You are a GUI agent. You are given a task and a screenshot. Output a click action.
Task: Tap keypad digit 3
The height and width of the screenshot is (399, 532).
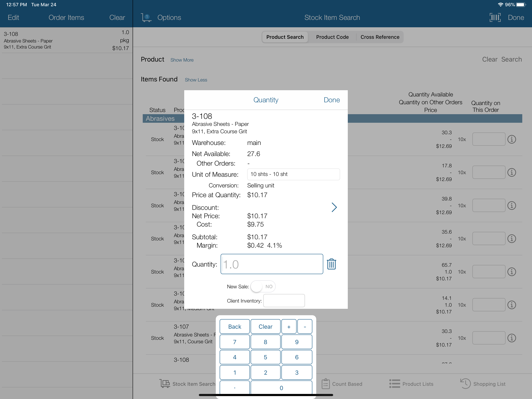297,373
